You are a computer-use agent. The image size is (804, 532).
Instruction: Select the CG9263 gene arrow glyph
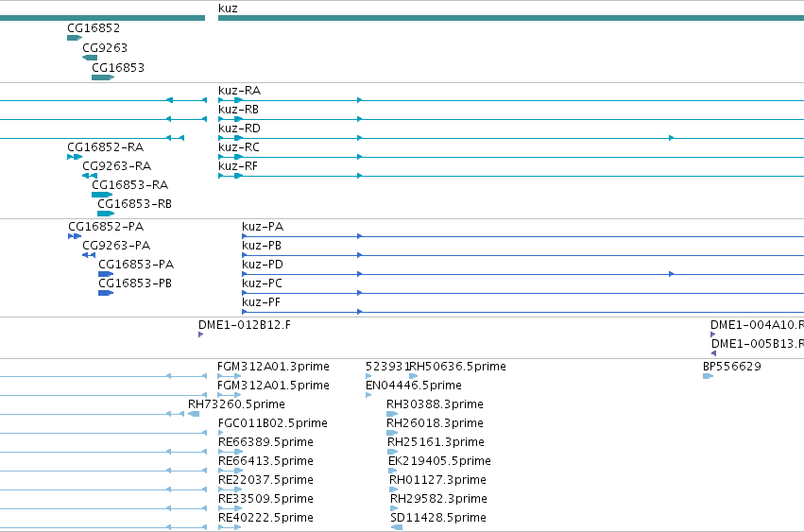(90, 58)
